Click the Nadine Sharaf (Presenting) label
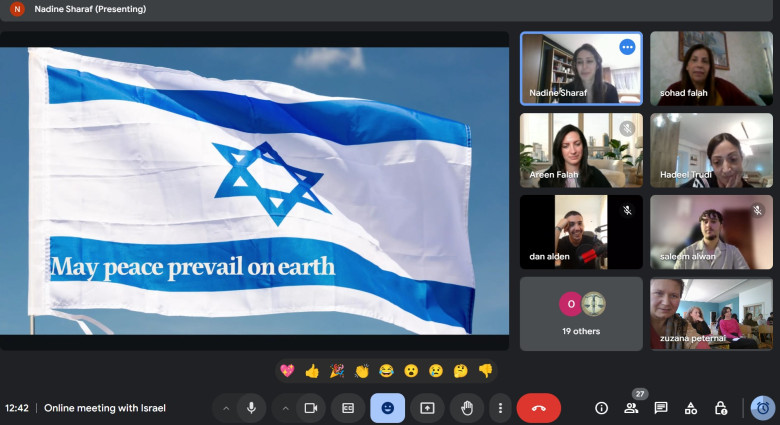 pos(90,9)
